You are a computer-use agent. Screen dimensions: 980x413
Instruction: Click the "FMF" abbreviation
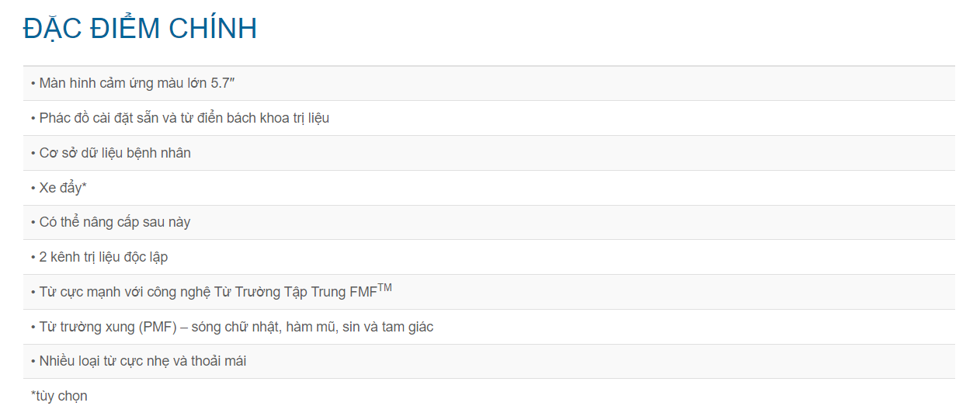(x=363, y=293)
